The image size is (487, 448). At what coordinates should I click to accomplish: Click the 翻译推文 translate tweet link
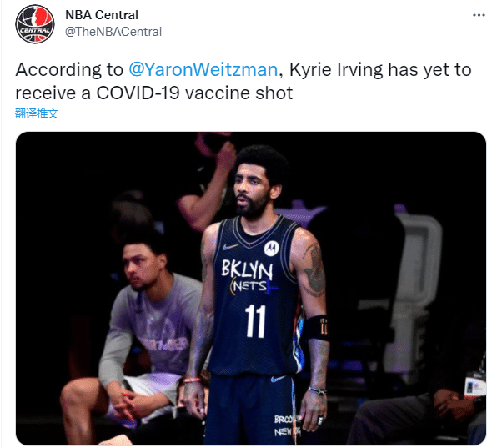pyautogui.click(x=37, y=113)
